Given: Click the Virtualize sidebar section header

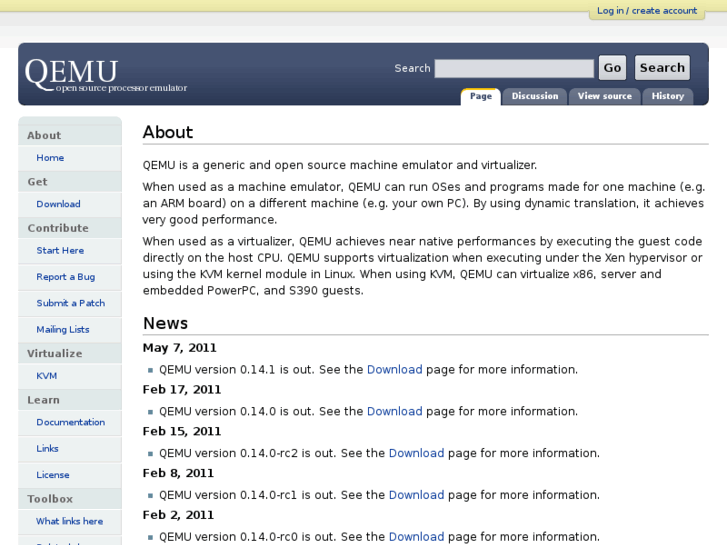Looking at the screenshot, I should coord(55,353).
